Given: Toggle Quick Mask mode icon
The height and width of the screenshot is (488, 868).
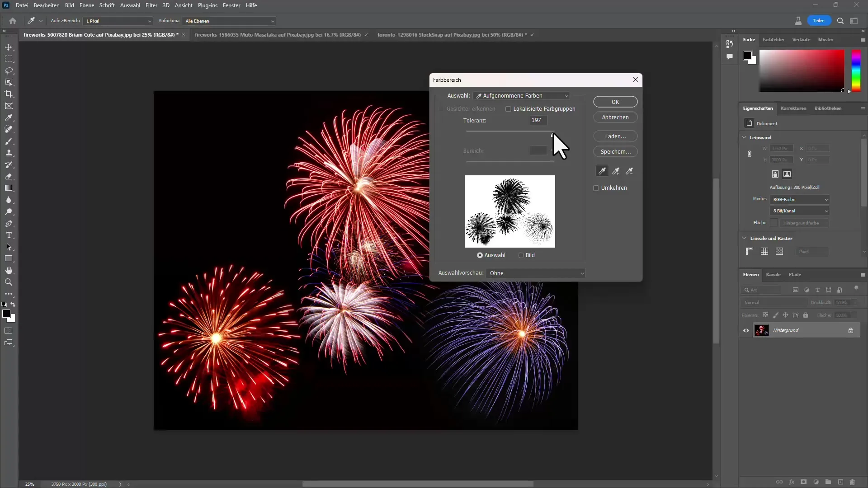Looking at the screenshot, I should coord(9,331).
